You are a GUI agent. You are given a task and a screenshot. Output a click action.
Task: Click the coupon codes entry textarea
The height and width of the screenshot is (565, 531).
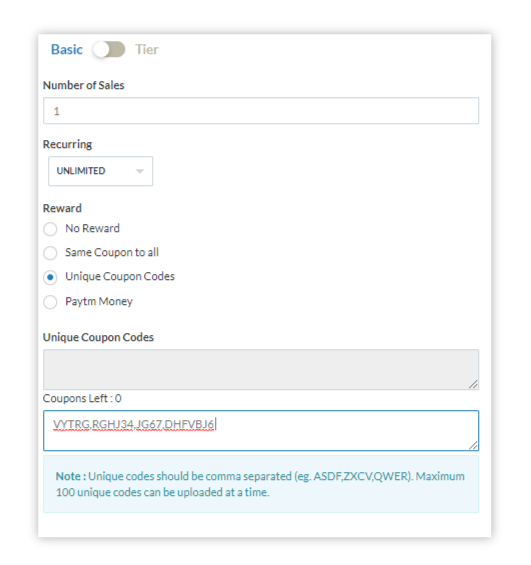(261, 431)
